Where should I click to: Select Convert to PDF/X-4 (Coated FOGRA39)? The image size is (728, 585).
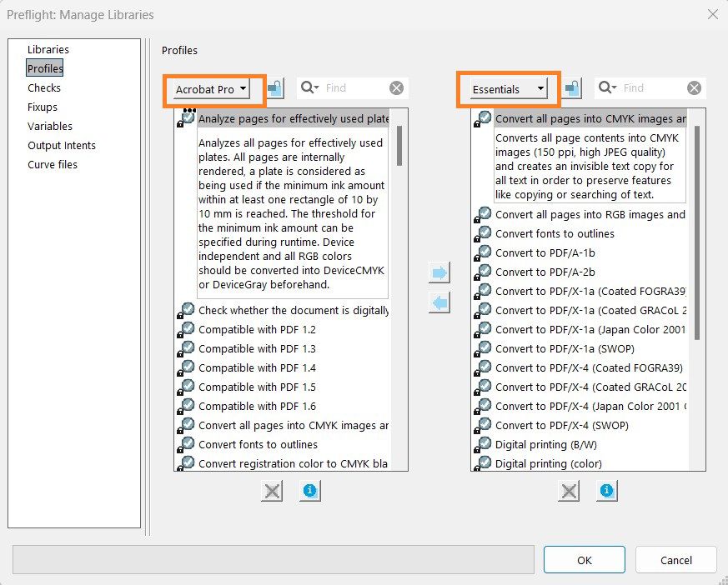[589, 368]
